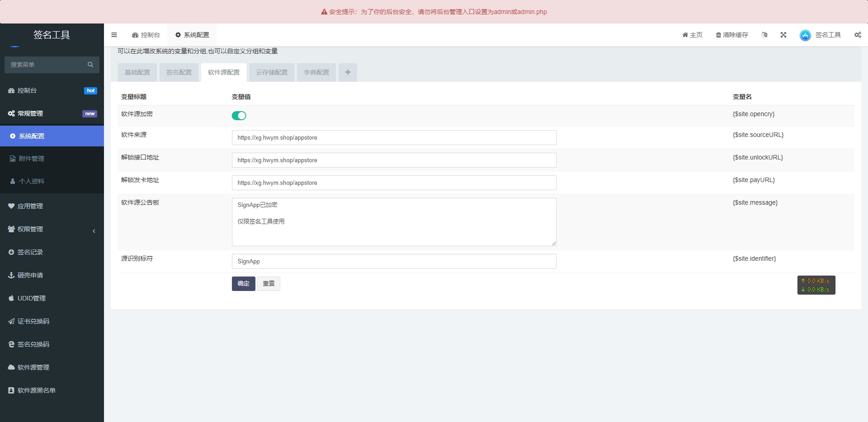Image resolution: width=868 pixels, height=422 pixels.
Task: Click the language switch icon in header
Action: 764,35
